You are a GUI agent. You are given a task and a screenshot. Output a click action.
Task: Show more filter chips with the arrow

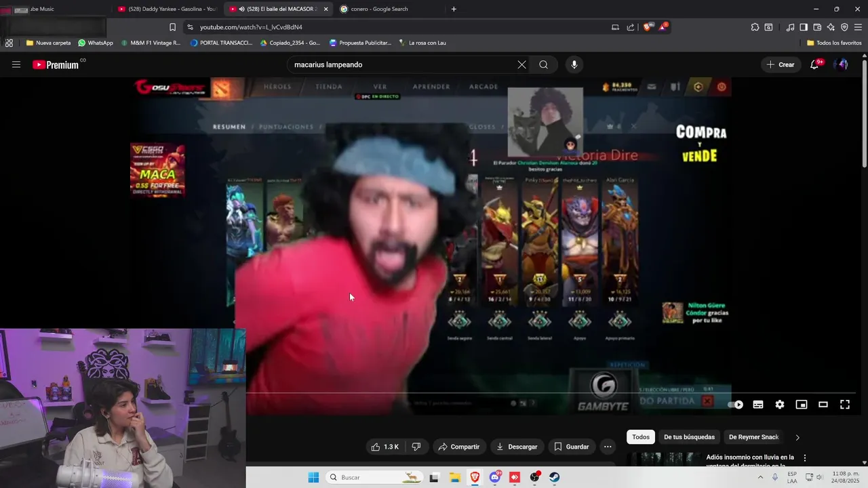797,437
